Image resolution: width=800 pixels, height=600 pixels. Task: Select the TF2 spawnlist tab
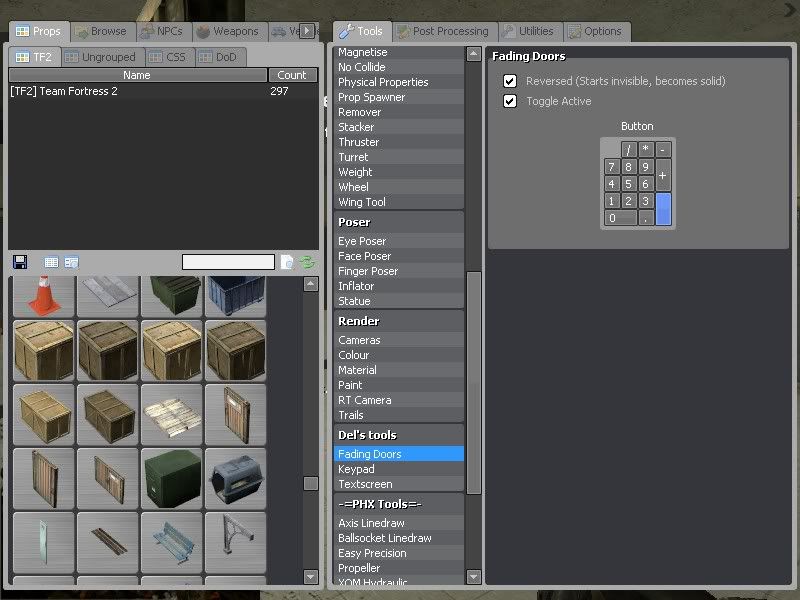(35, 57)
